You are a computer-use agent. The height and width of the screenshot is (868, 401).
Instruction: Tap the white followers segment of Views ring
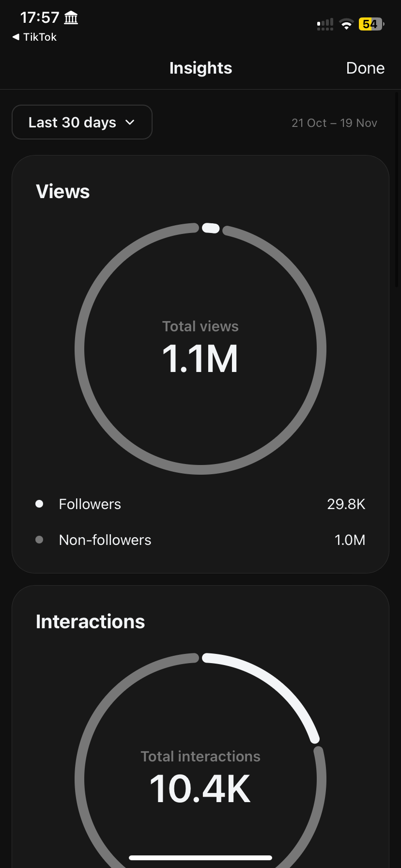point(211,228)
